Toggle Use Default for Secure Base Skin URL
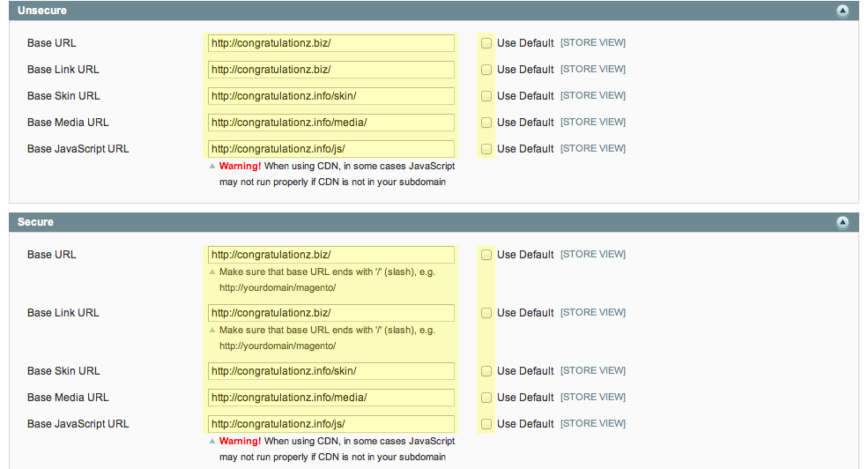Viewport: 868px width, 469px height. 486,371
